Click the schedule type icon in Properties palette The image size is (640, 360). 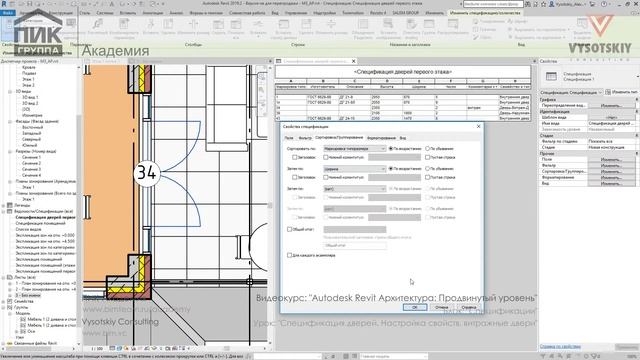[551, 76]
